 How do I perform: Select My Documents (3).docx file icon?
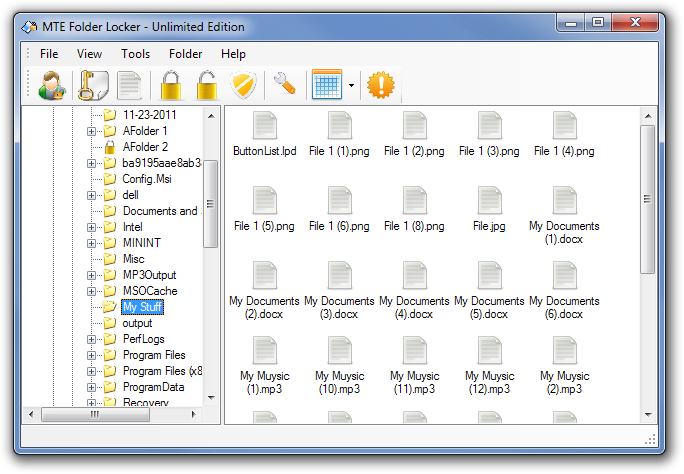click(x=340, y=276)
